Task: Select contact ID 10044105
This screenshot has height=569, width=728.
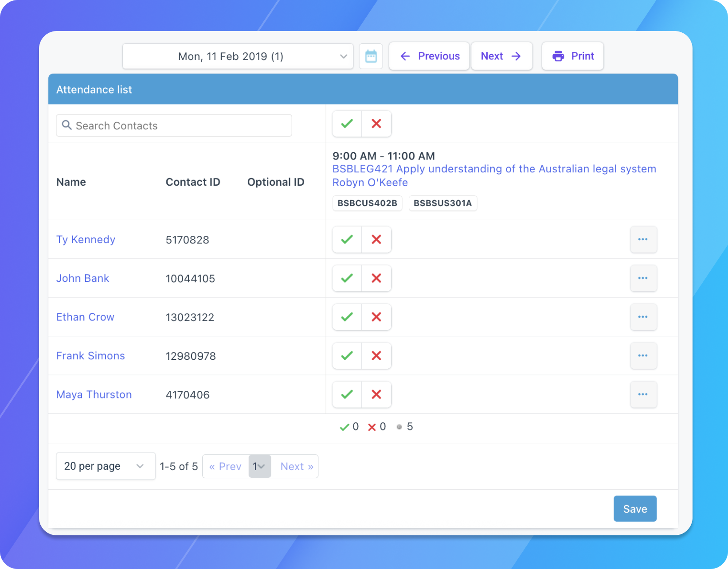Action: (190, 279)
